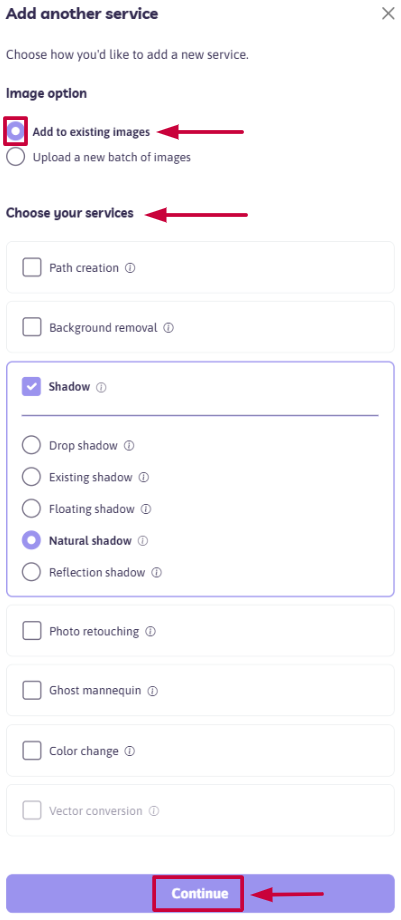This screenshot has width=401, height=920.
Task: Click the Continue button
Action: pos(200,894)
